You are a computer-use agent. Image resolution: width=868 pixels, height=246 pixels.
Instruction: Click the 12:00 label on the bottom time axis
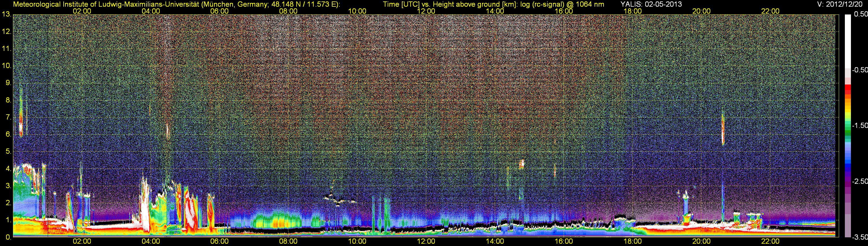click(426, 241)
